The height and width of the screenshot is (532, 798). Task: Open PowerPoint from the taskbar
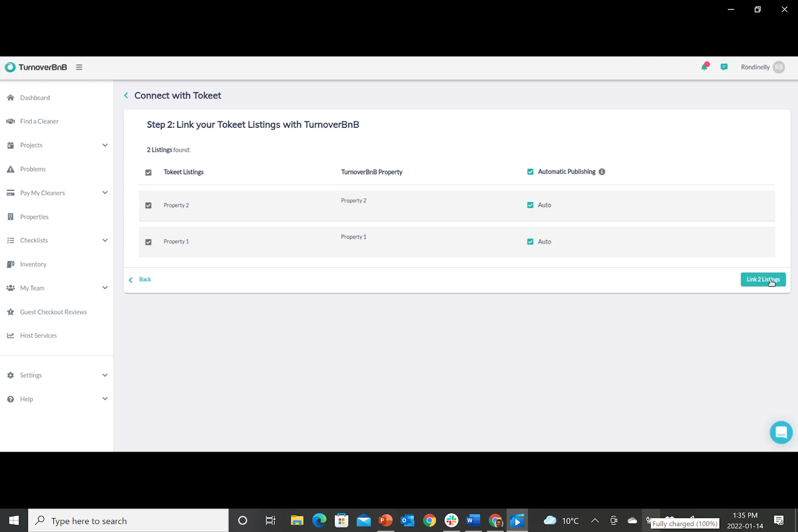click(386, 521)
